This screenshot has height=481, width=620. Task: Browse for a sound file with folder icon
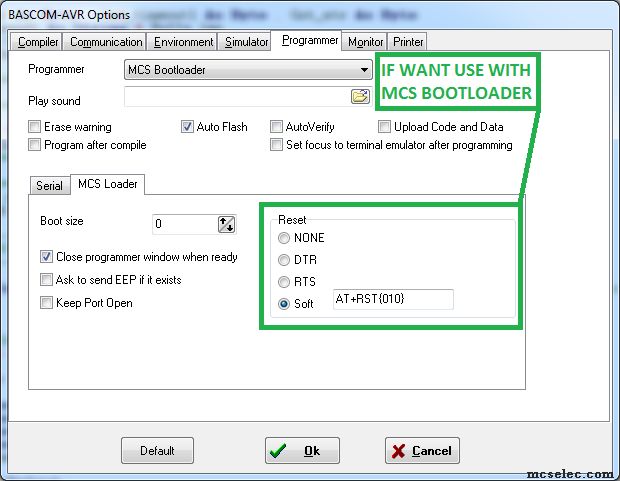pyautogui.click(x=360, y=96)
